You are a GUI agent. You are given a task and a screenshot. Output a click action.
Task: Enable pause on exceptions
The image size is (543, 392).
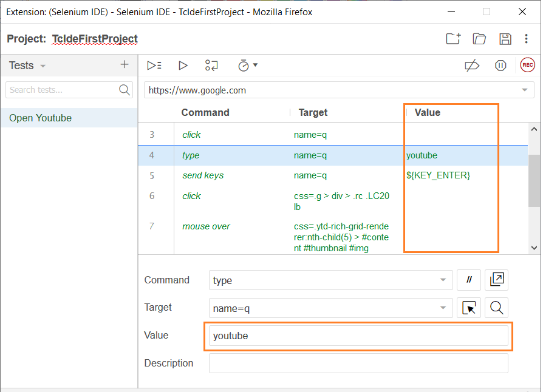pos(500,65)
